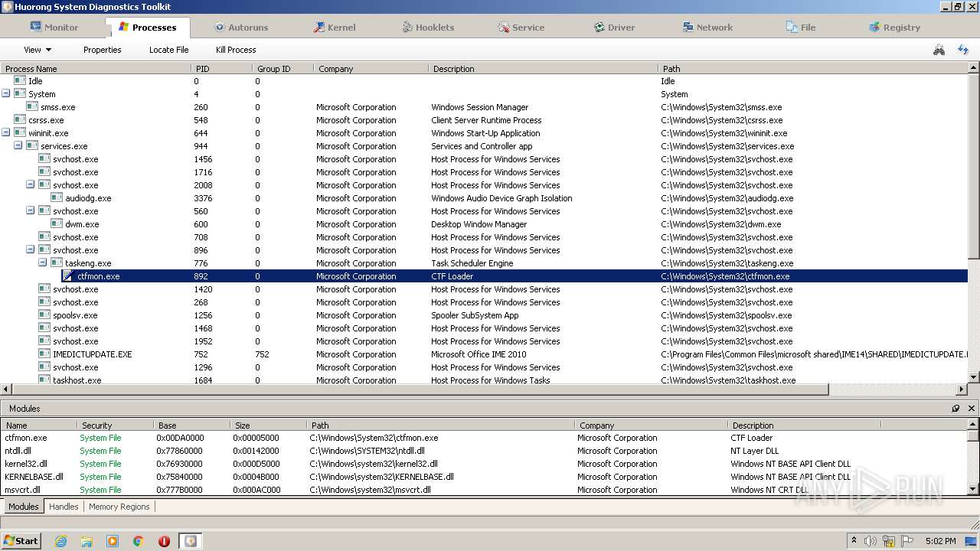Select the spoolsv.exe process icon
Screen dimensions: 980x551
[x=44, y=315]
